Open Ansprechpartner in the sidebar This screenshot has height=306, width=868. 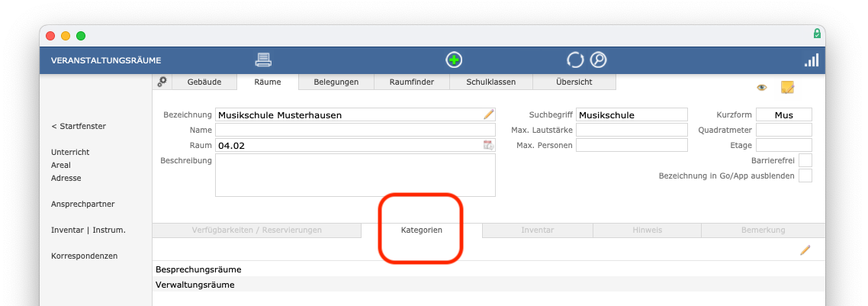pyautogui.click(x=83, y=205)
